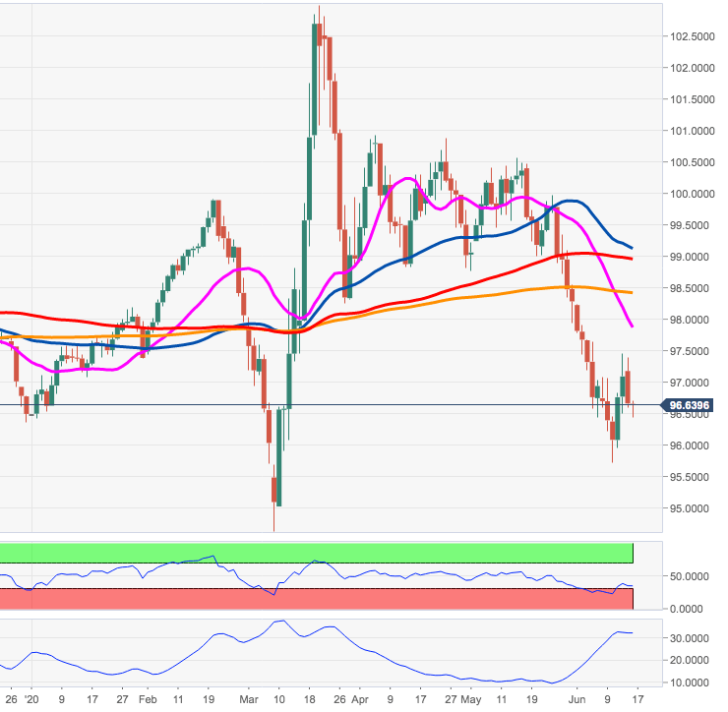728x712 pixels.
Task: Click the red oversold band in RSI pane
Action: (x=315, y=599)
